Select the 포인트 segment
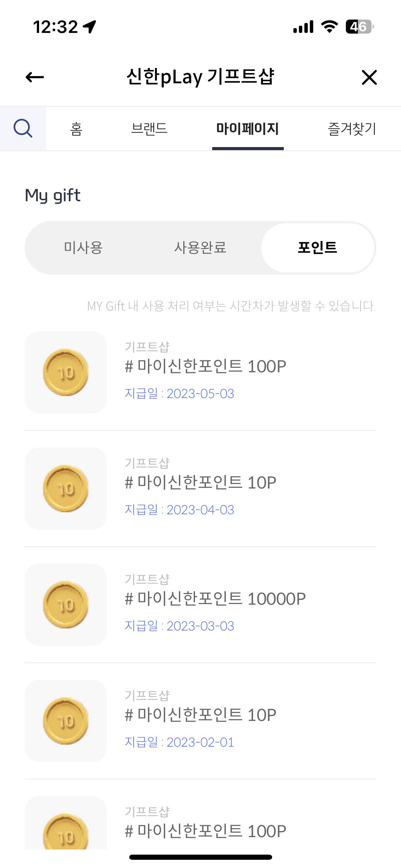The height and width of the screenshot is (868, 401). 317,248
